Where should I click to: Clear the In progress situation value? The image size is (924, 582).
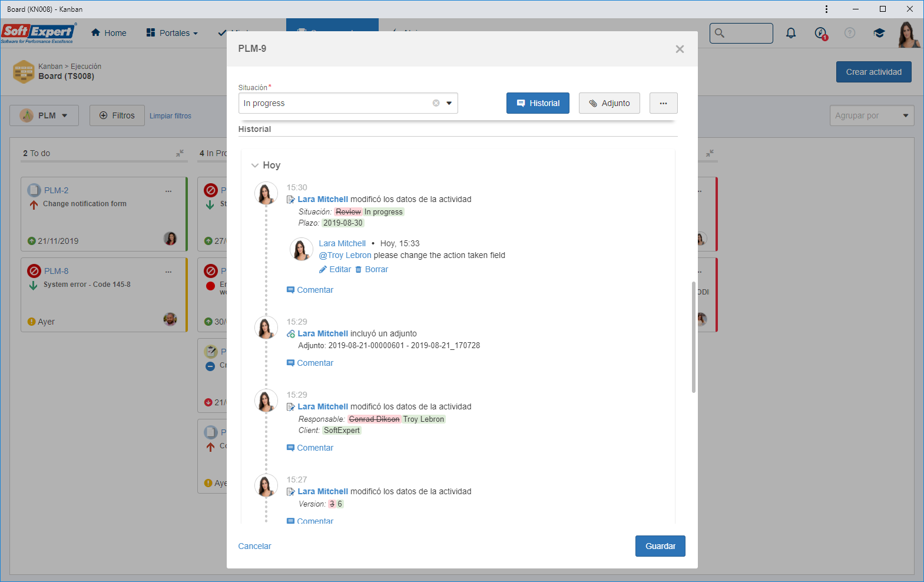tap(436, 103)
